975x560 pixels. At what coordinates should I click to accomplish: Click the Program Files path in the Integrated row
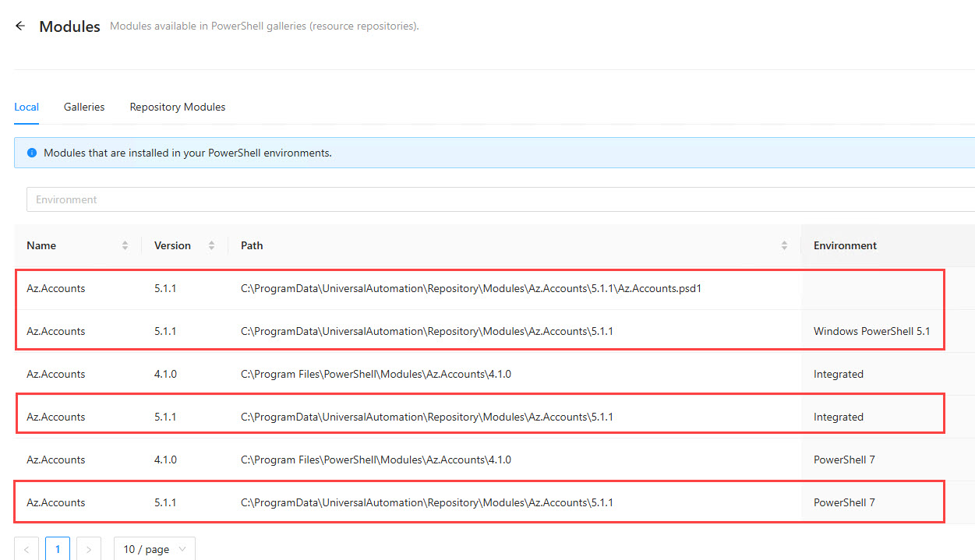point(376,374)
